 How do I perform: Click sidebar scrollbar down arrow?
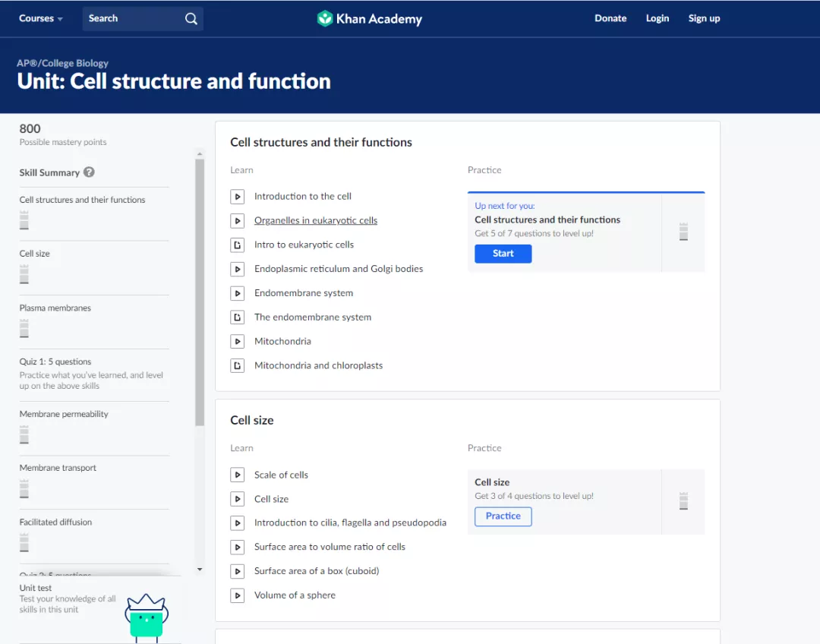pos(200,569)
